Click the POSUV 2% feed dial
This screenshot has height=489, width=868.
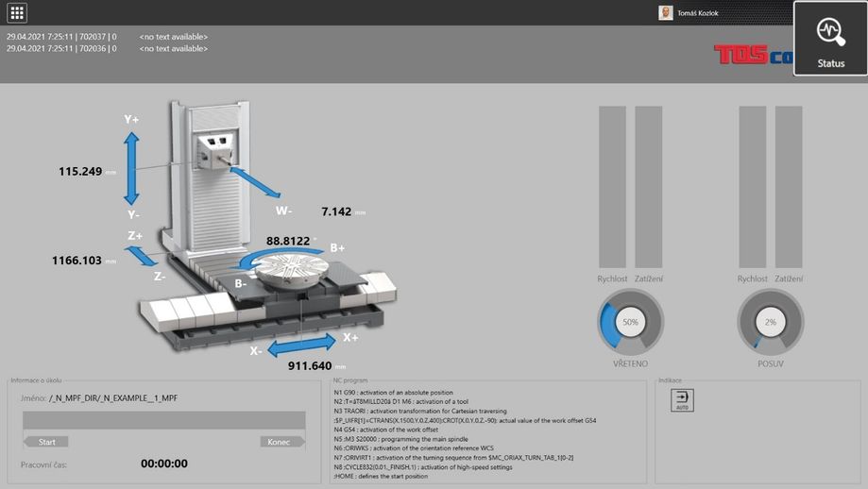tap(770, 322)
